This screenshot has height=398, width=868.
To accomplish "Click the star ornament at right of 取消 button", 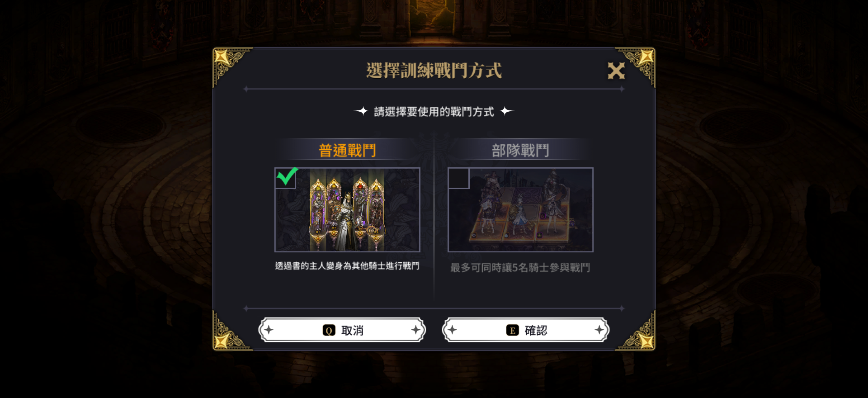I will pyautogui.click(x=416, y=330).
